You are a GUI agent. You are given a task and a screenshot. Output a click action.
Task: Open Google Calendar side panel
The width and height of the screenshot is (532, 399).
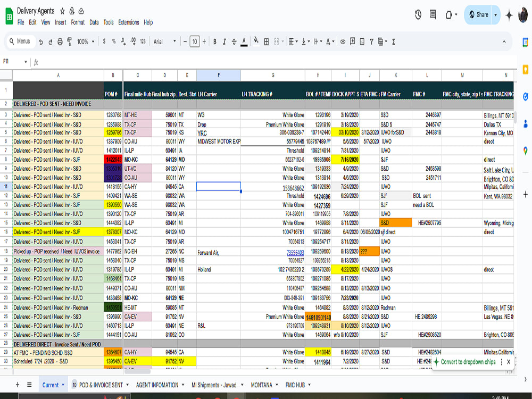pyautogui.click(x=525, y=43)
